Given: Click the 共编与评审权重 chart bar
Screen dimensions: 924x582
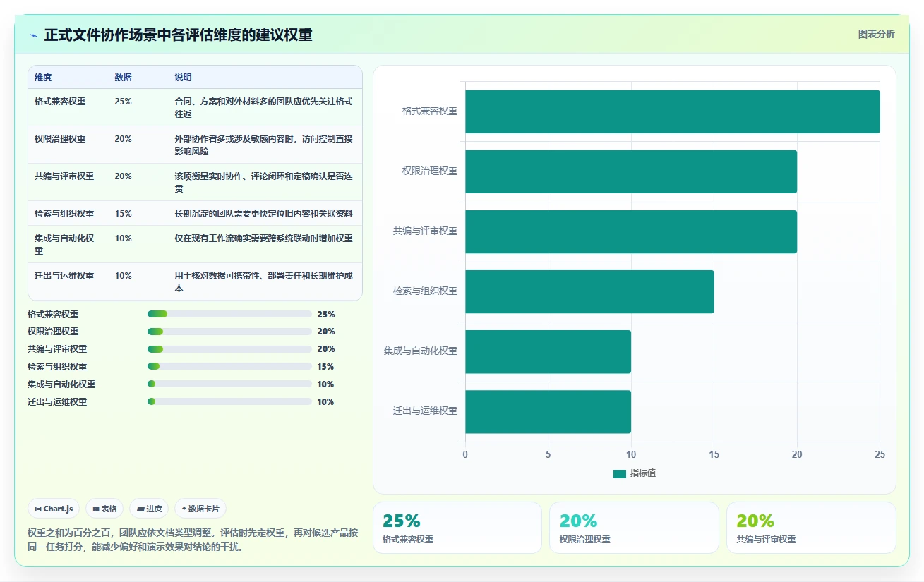Looking at the screenshot, I should [631, 231].
